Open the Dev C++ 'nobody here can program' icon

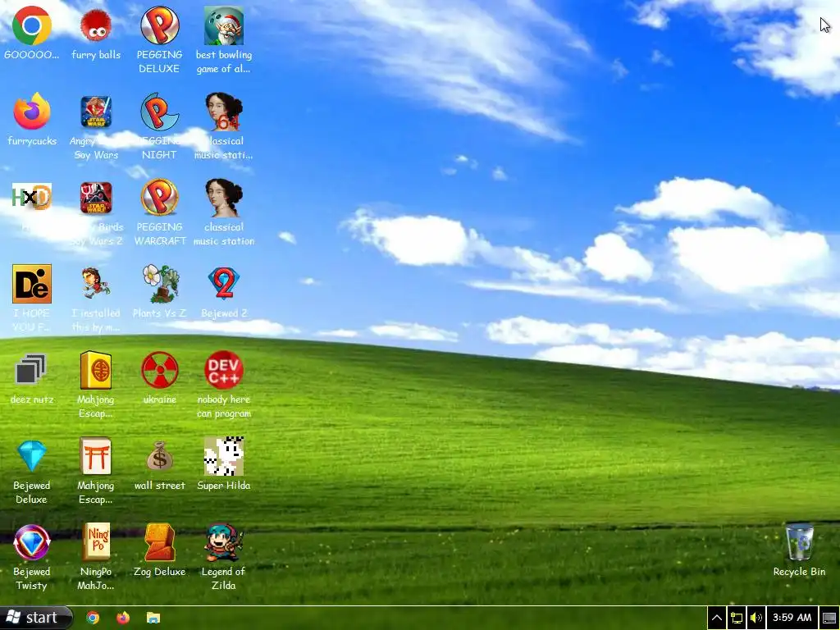pos(224,370)
